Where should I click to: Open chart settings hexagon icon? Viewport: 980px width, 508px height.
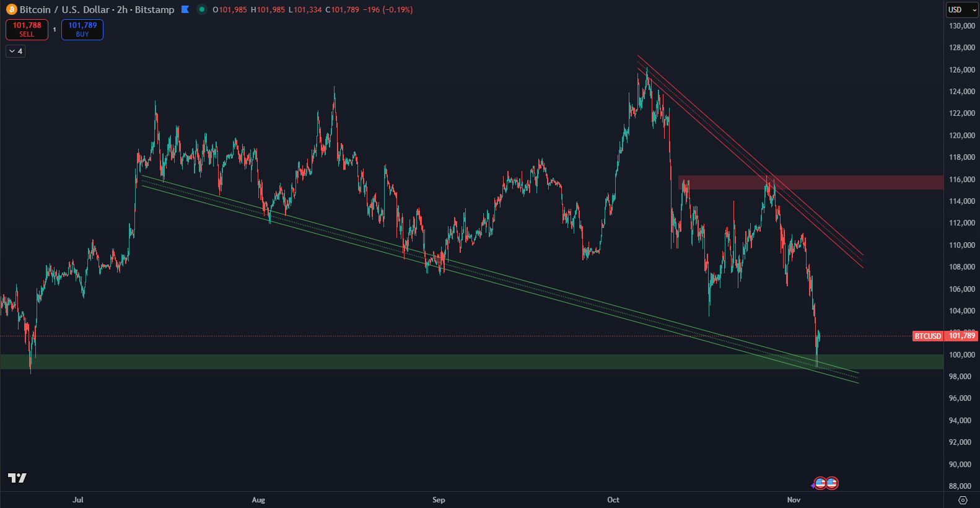tap(963, 500)
